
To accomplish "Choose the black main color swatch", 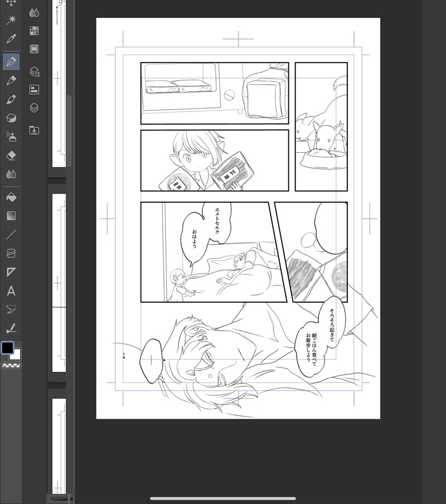I will (7, 348).
